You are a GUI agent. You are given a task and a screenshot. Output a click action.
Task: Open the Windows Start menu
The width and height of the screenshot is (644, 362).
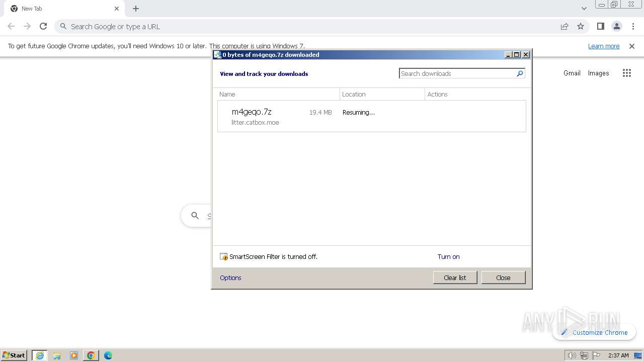point(14,355)
